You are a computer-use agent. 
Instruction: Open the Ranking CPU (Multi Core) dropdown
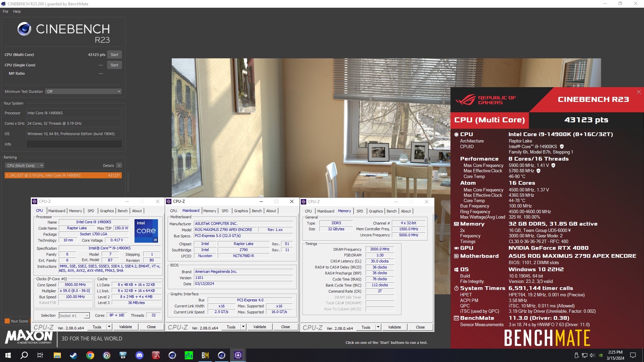24,166
